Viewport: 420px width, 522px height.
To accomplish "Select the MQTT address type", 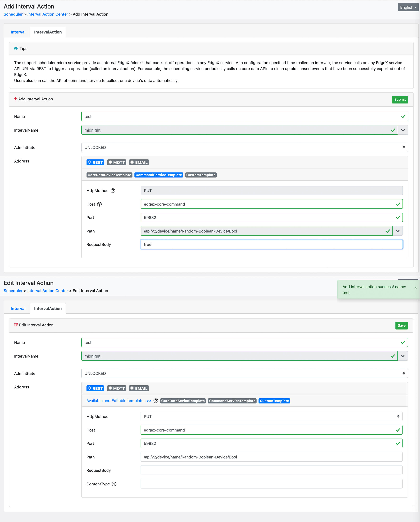I will (x=117, y=162).
